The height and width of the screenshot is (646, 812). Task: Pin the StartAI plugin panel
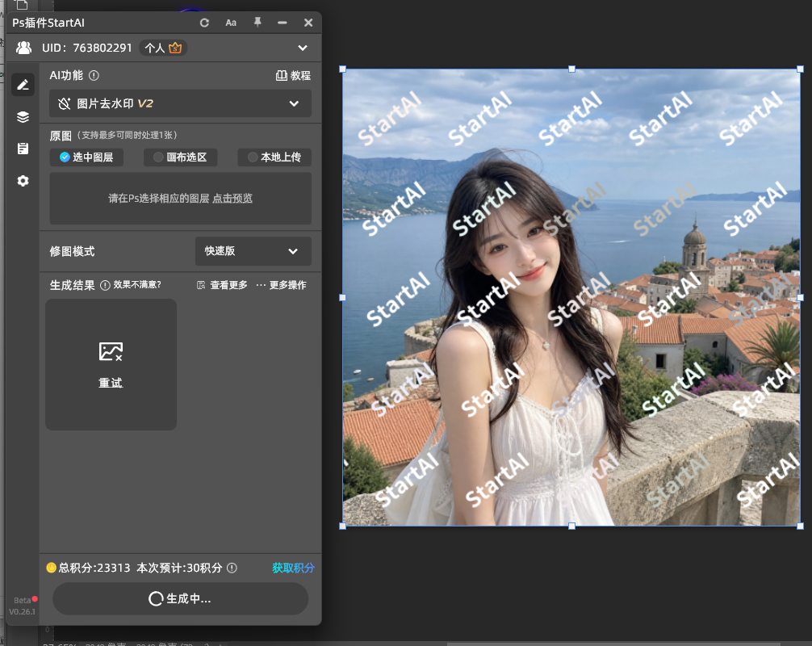(257, 23)
